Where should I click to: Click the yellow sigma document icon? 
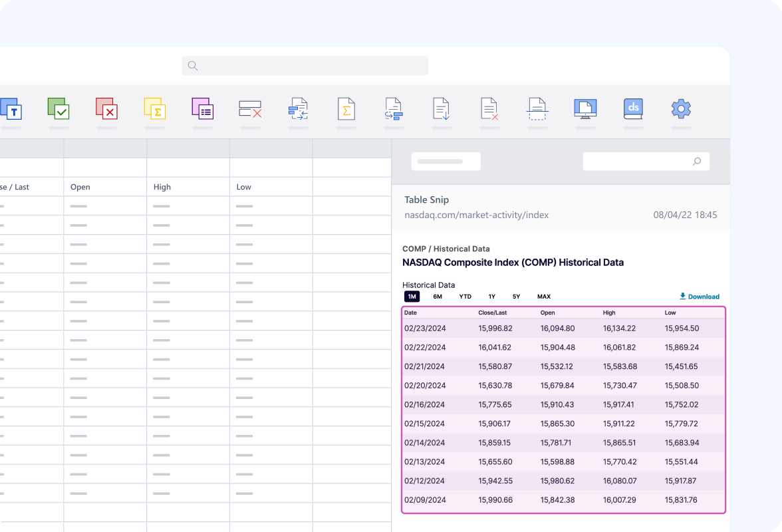[346, 108]
